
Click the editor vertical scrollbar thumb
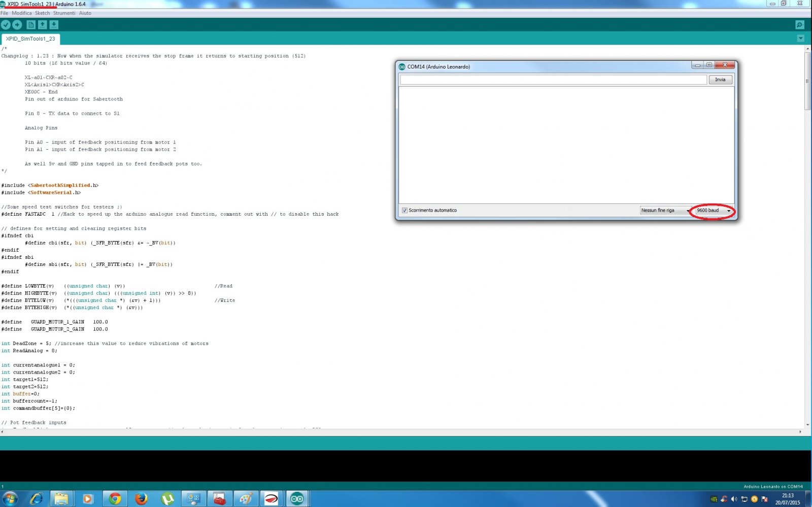tap(807, 81)
